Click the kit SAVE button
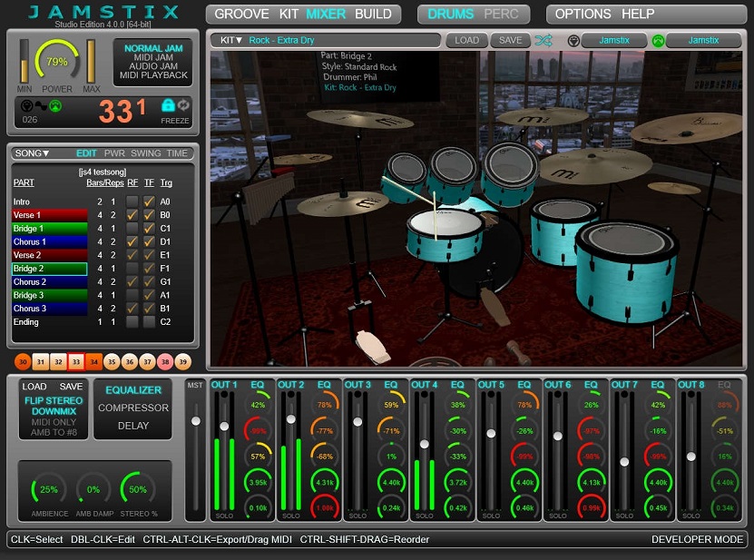The width and height of the screenshot is (754, 560). pos(510,41)
